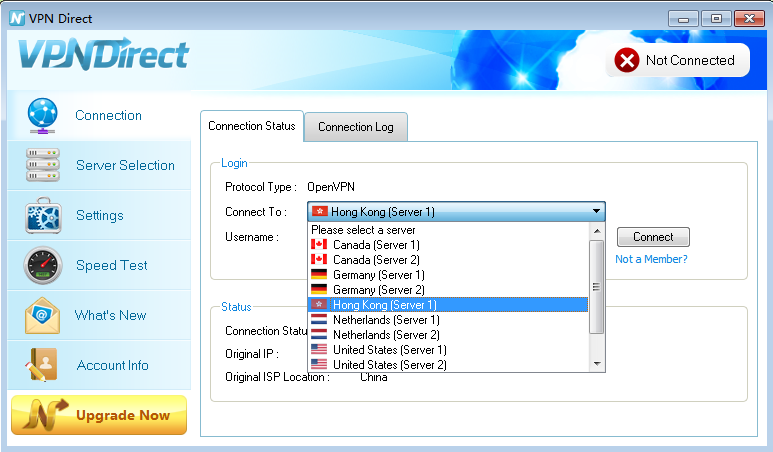Click the Canada (Server 2) flag icon
Viewport: 773px width, 452px height.
click(319, 259)
